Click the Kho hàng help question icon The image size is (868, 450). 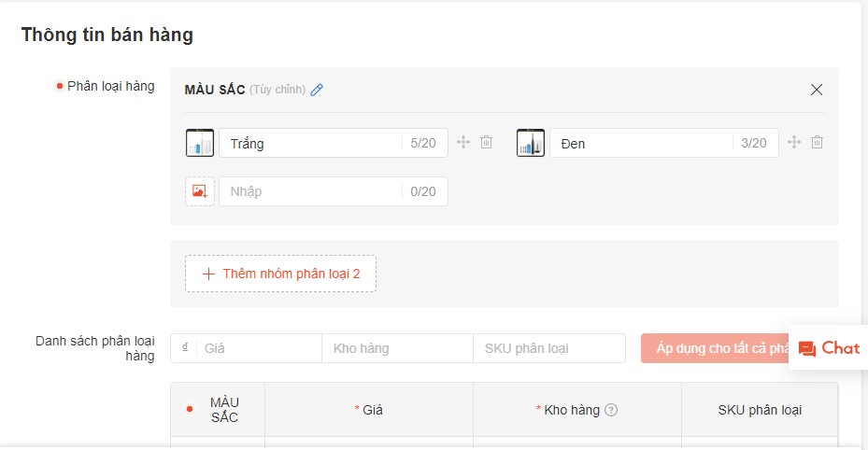click(610, 410)
